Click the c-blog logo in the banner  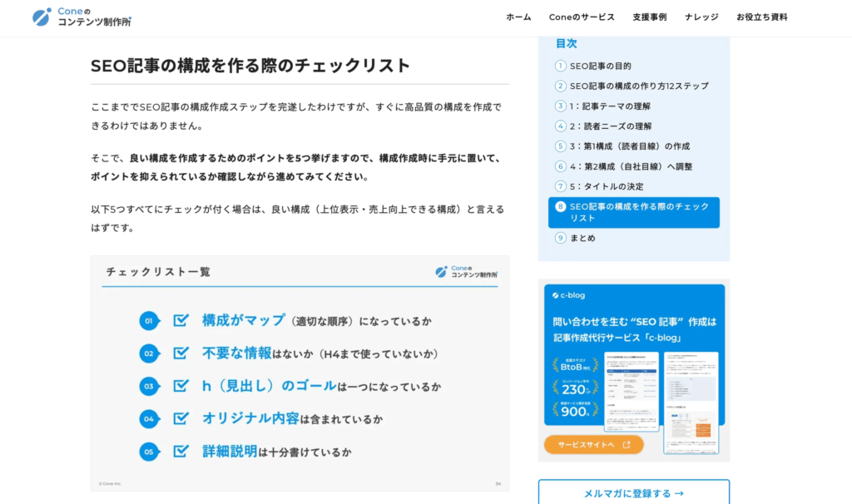point(568,295)
